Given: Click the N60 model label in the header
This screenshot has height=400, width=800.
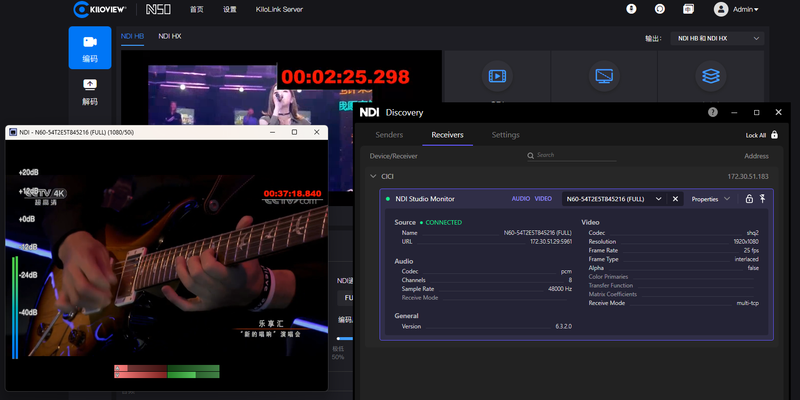Looking at the screenshot, I should point(158,9).
